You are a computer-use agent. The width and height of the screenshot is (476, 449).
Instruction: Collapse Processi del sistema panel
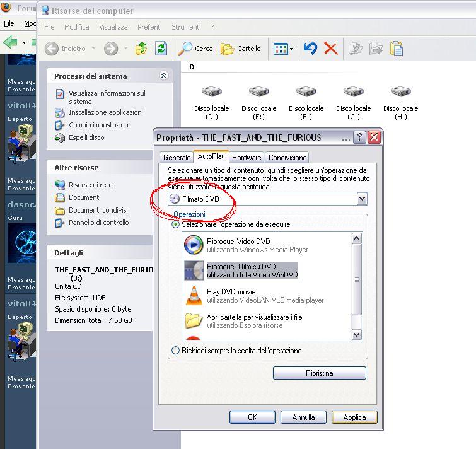click(164, 75)
